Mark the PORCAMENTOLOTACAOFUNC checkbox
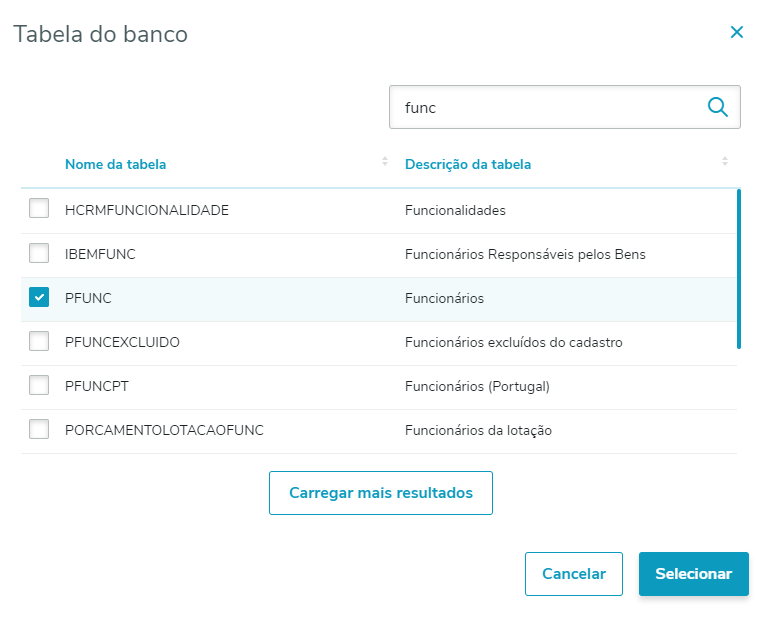 [x=39, y=429]
